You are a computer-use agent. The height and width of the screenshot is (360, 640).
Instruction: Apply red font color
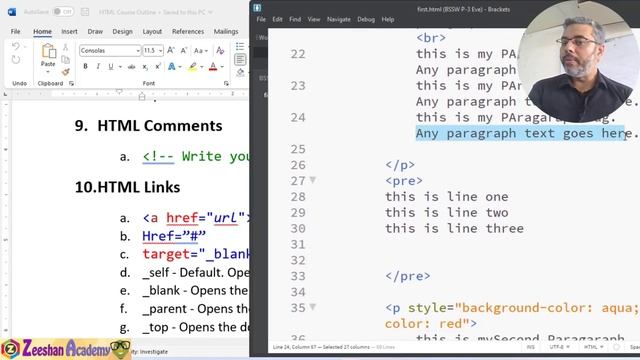(213, 67)
